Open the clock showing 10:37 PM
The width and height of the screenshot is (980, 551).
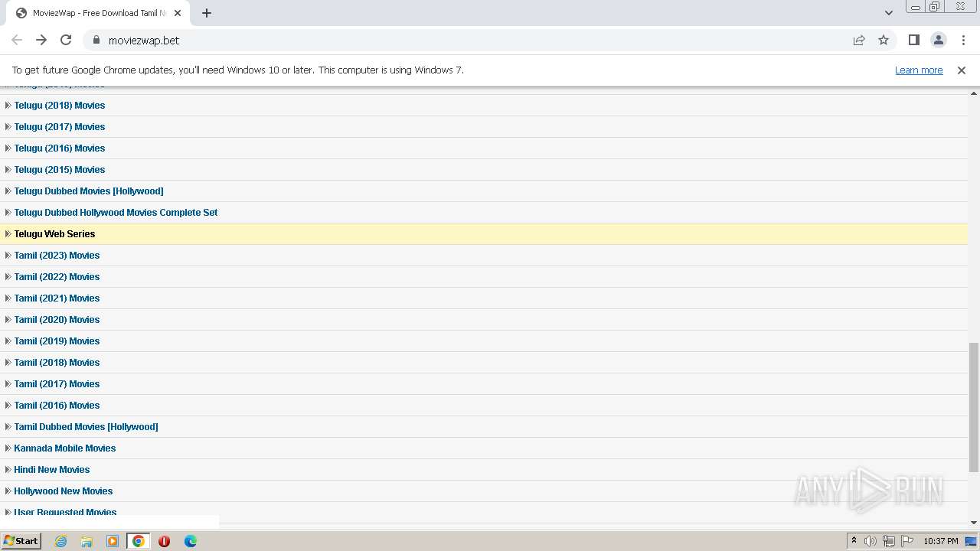click(x=941, y=541)
